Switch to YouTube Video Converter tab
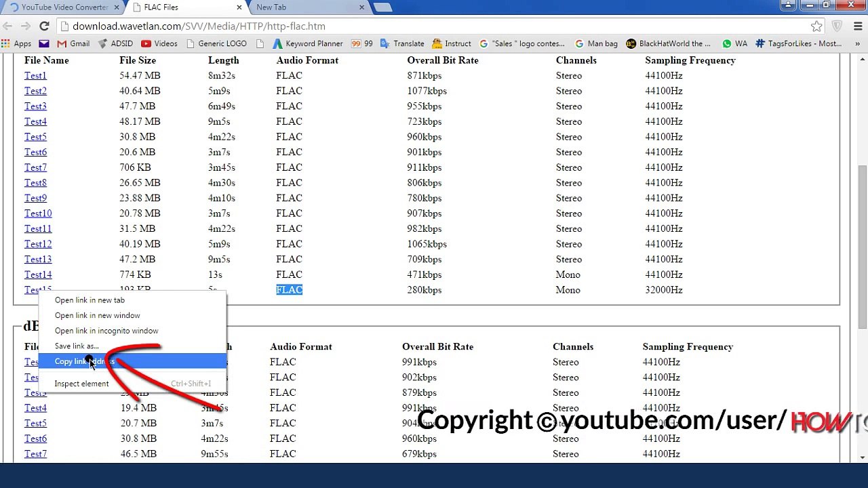Image resolution: width=868 pixels, height=488 pixels. pos(61,7)
